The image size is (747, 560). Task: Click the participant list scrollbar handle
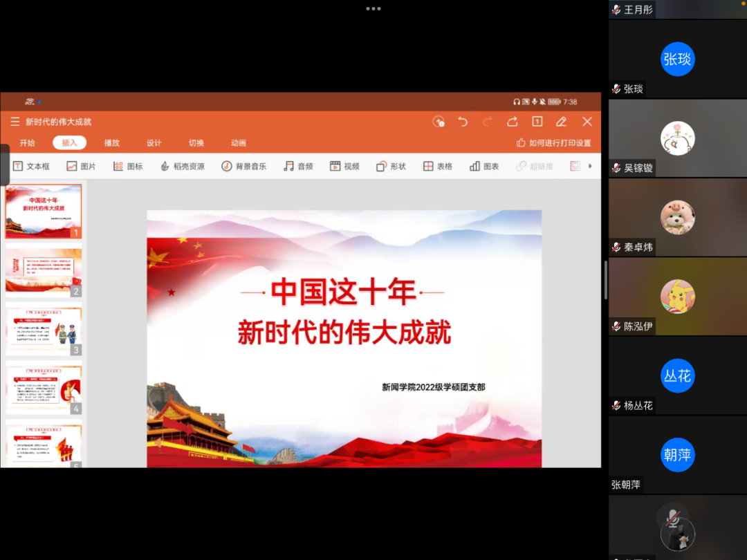tap(605, 280)
